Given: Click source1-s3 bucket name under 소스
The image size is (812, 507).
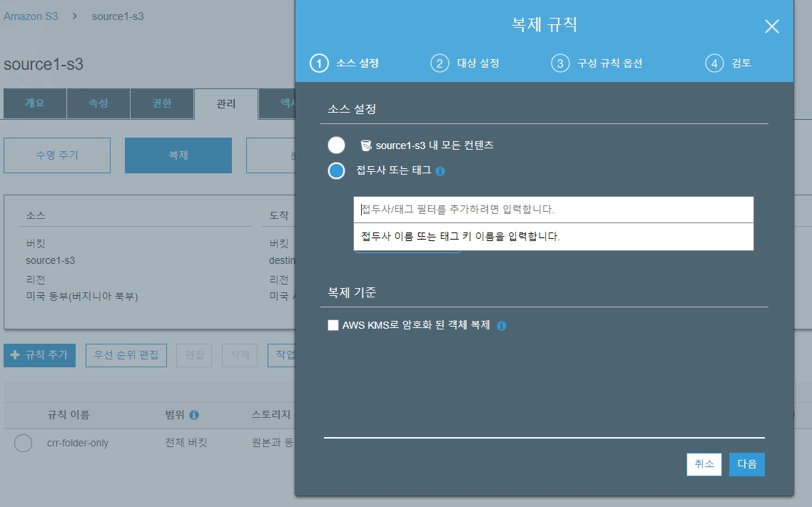Looking at the screenshot, I should tap(50, 260).
